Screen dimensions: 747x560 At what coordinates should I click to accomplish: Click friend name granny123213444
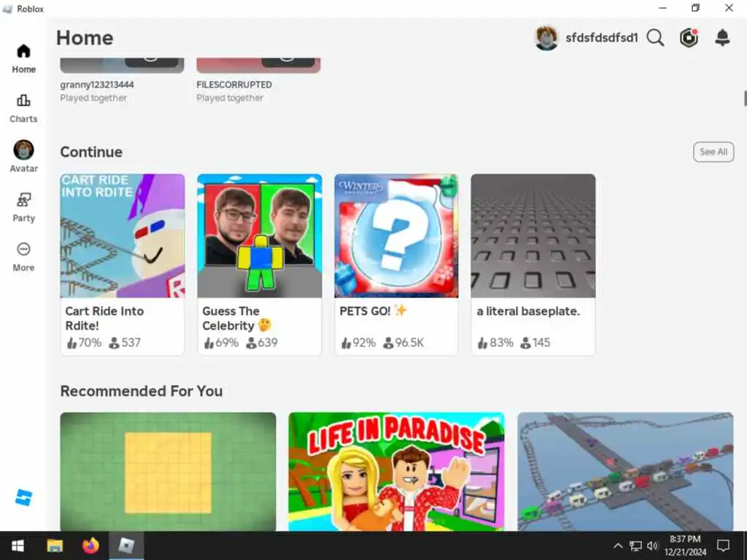97,85
